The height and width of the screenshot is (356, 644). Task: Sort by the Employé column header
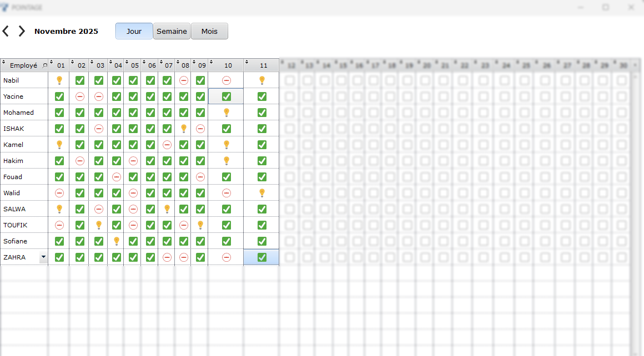tap(23, 65)
